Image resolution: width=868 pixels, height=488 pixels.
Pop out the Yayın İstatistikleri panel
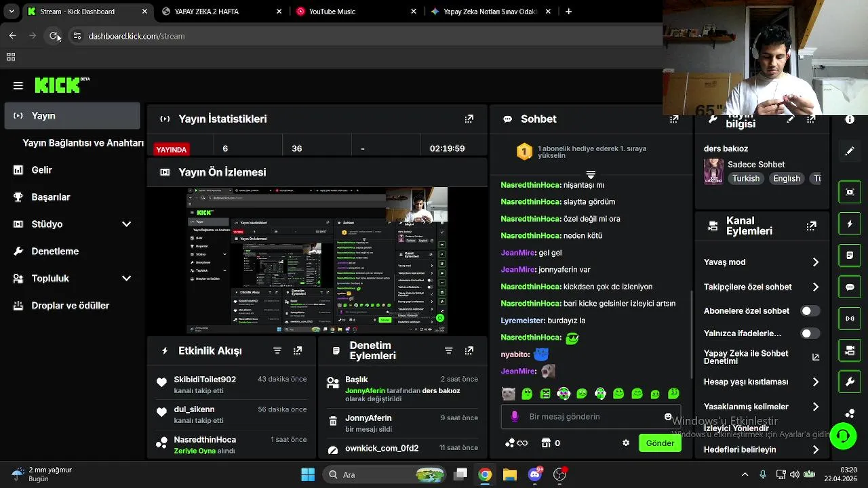click(469, 119)
